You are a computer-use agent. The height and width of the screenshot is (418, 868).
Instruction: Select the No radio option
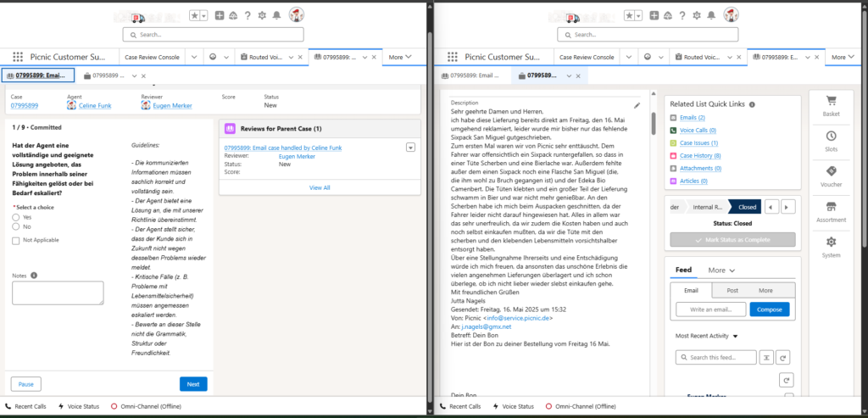coord(16,227)
